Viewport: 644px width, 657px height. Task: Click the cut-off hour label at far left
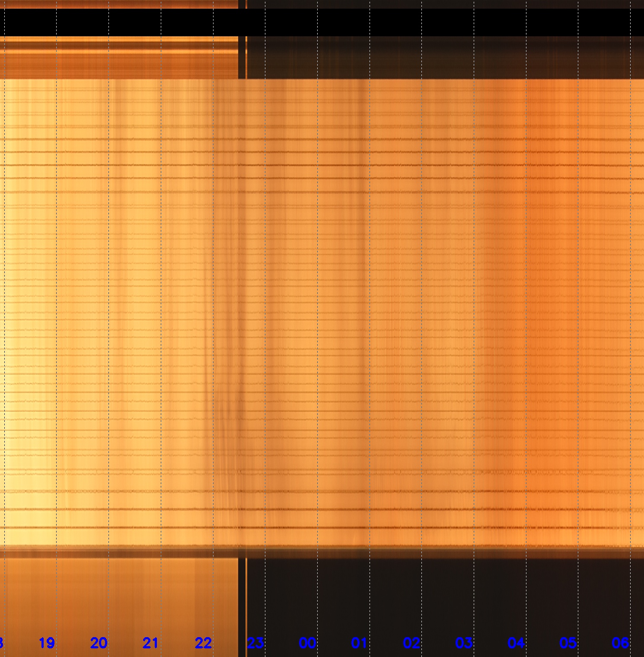point(1,643)
